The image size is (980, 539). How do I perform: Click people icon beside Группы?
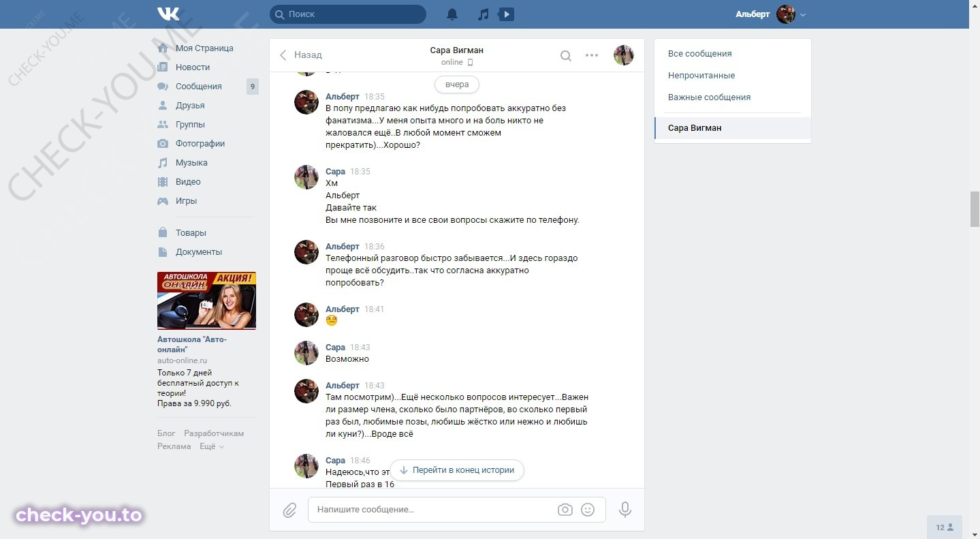163,125
